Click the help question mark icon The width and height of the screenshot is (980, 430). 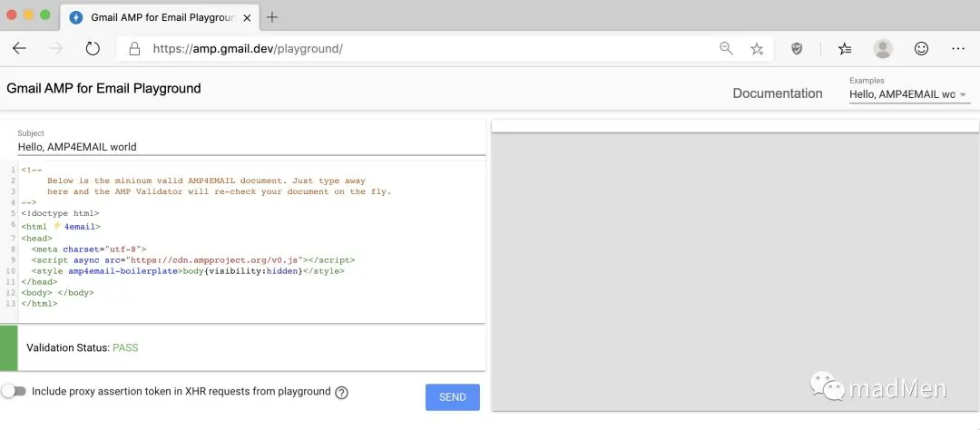341,393
